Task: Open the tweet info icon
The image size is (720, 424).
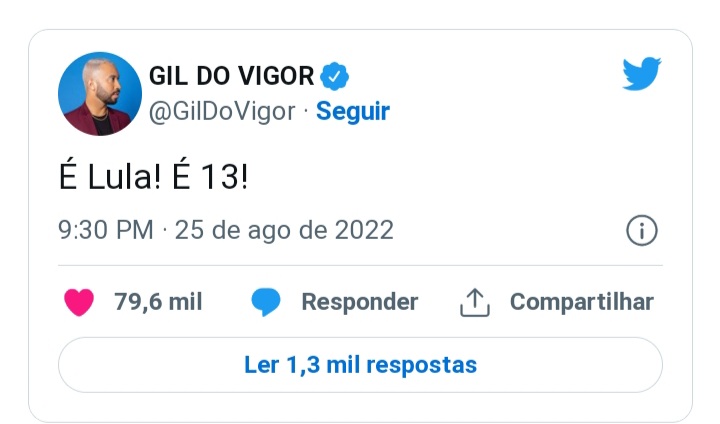Action: point(641,230)
